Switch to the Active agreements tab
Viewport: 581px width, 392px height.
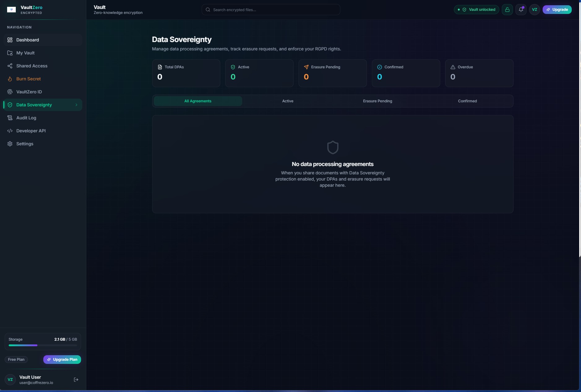287,101
